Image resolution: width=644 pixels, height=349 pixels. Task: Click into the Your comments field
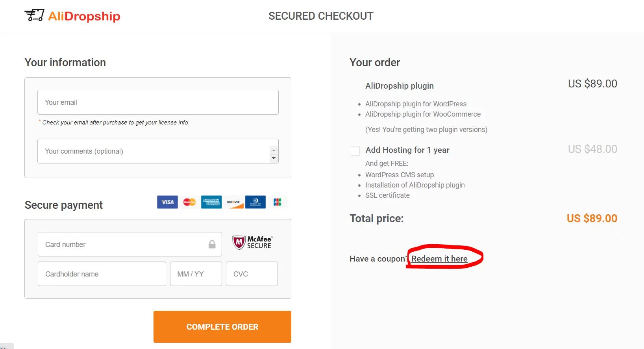click(x=154, y=151)
